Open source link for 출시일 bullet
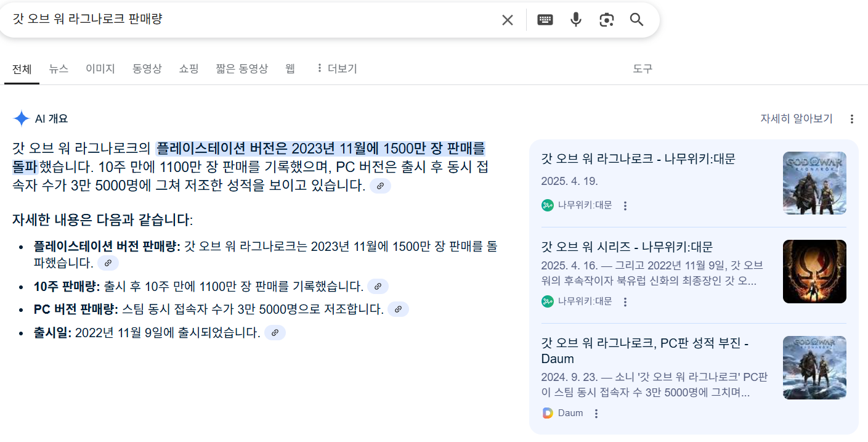The image size is (868, 442). [275, 333]
